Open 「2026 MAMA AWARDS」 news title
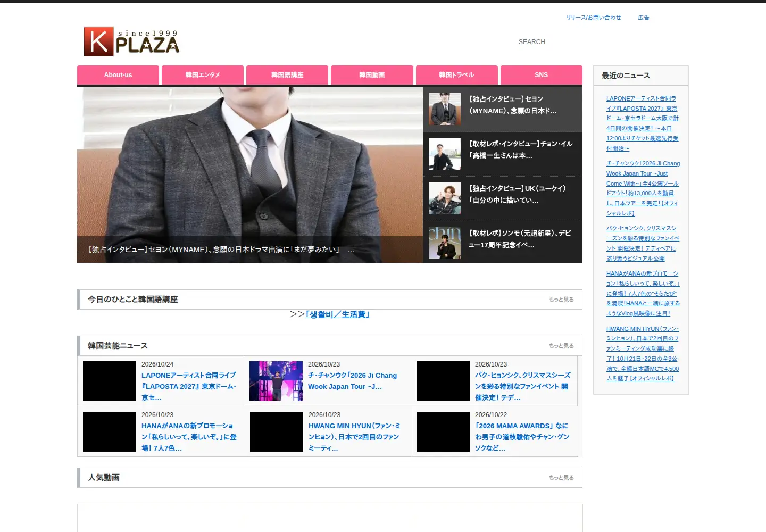 [522, 437]
